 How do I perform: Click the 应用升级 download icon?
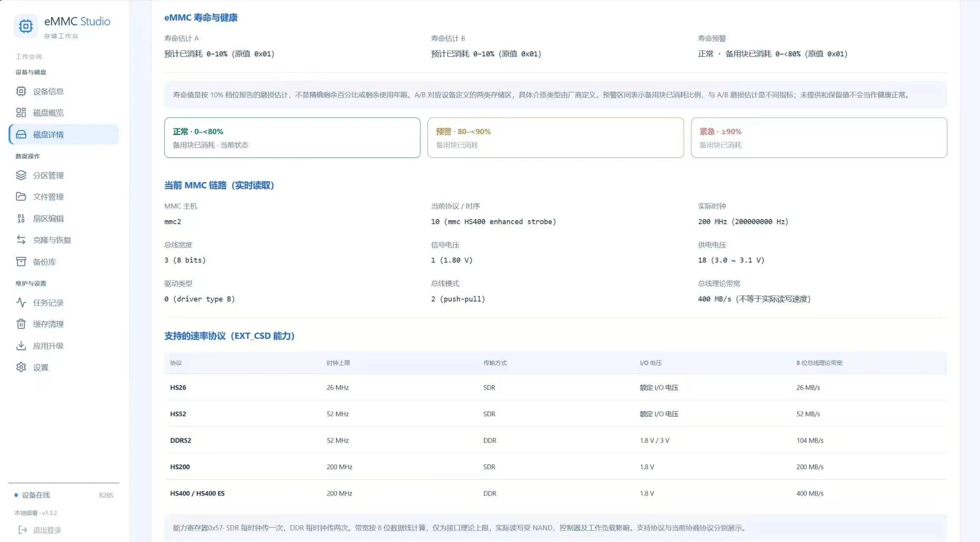[21, 346]
